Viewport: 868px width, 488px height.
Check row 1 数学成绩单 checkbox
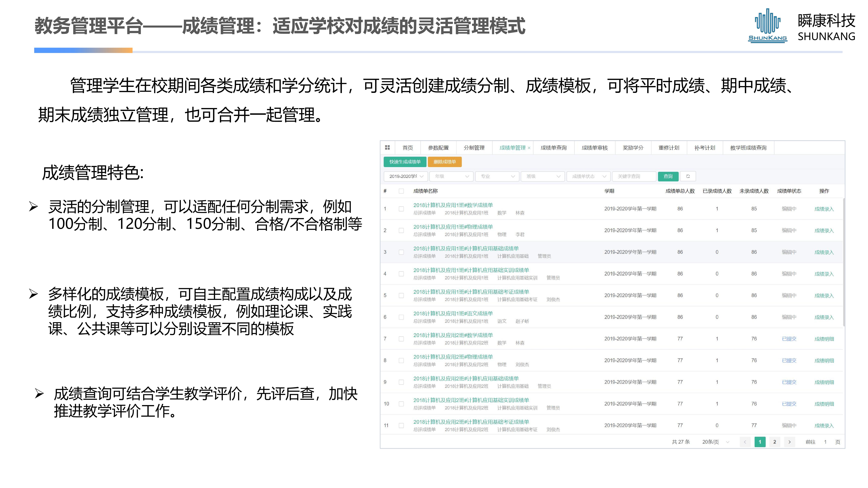pyautogui.click(x=401, y=209)
